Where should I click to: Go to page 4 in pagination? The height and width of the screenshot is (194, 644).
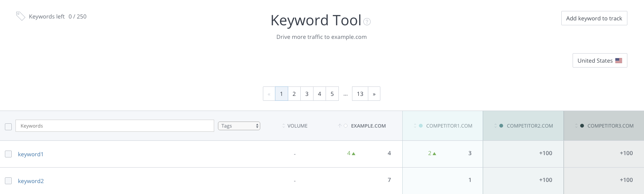tap(320, 94)
